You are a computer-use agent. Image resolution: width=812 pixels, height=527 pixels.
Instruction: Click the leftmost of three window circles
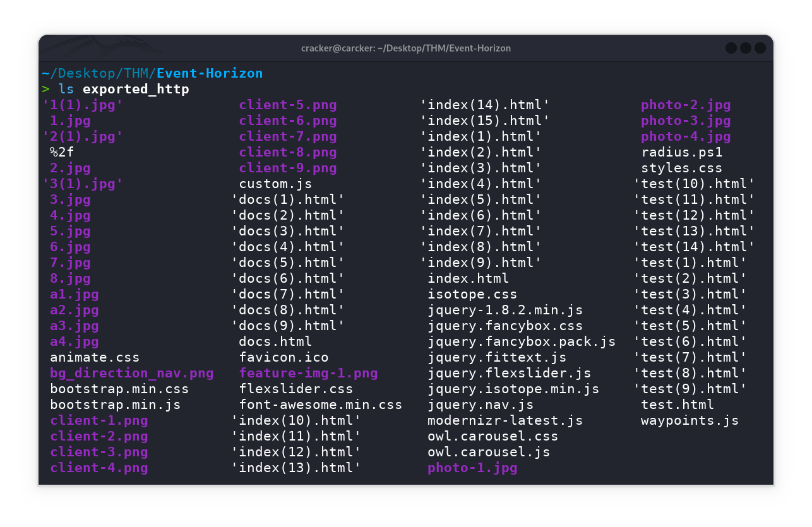[x=731, y=48]
